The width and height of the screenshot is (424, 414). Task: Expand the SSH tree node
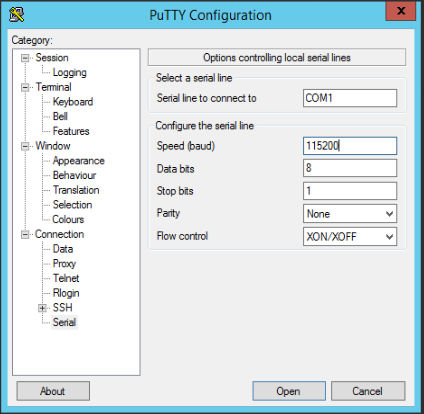tap(42, 308)
